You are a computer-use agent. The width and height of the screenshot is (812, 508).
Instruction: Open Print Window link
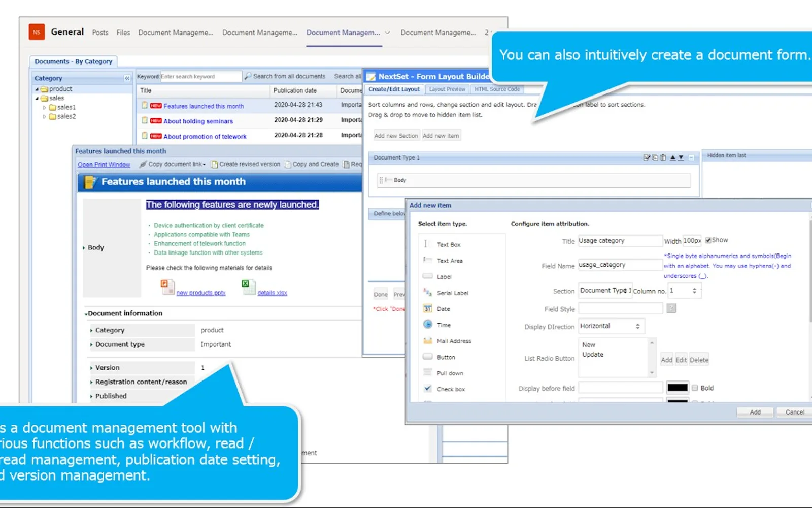pyautogui.click(x=104, y=165)
